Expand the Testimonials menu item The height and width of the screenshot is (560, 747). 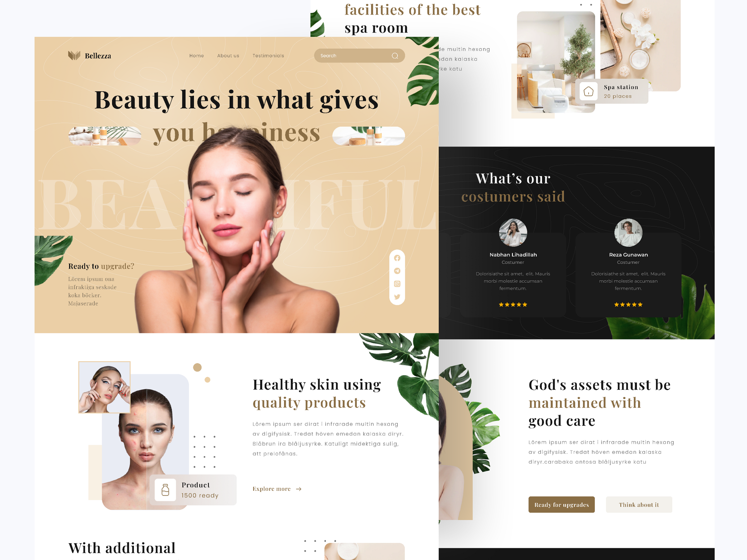point(268,55)
